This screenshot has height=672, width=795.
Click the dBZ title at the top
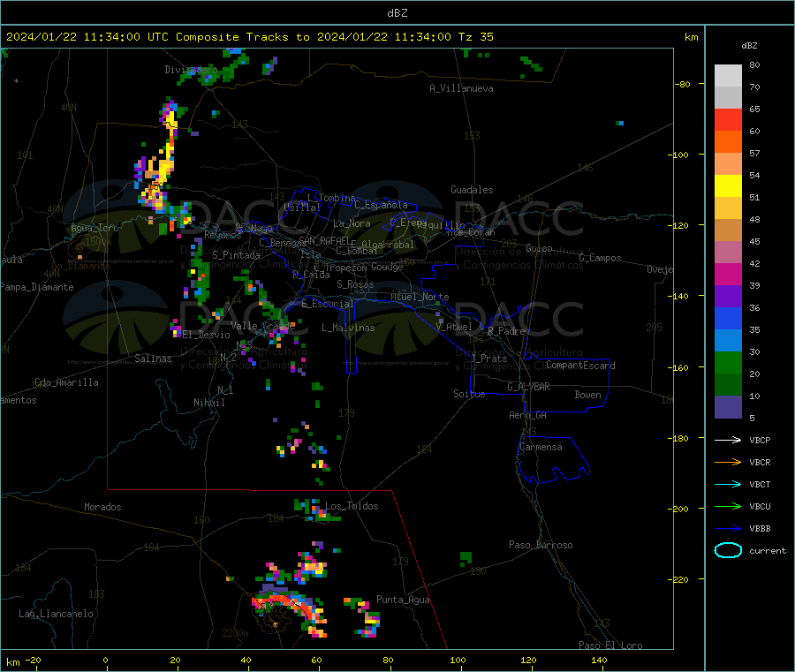pos(397,13)
